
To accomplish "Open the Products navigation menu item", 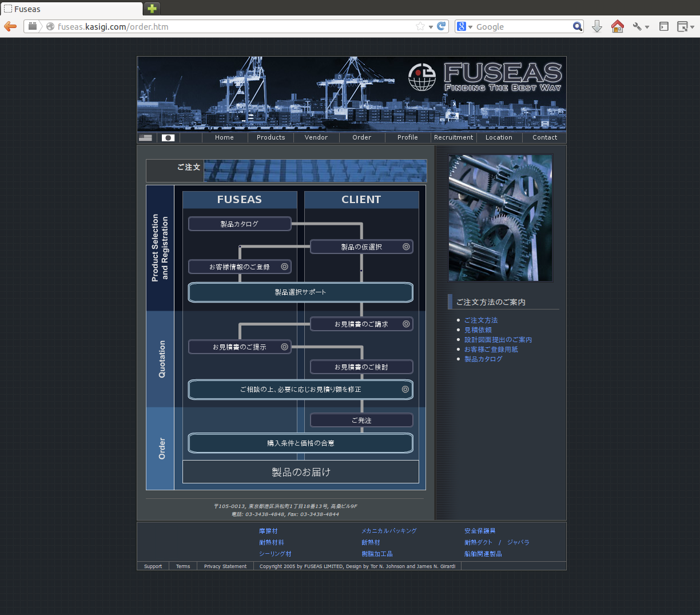I will point(271,137).
